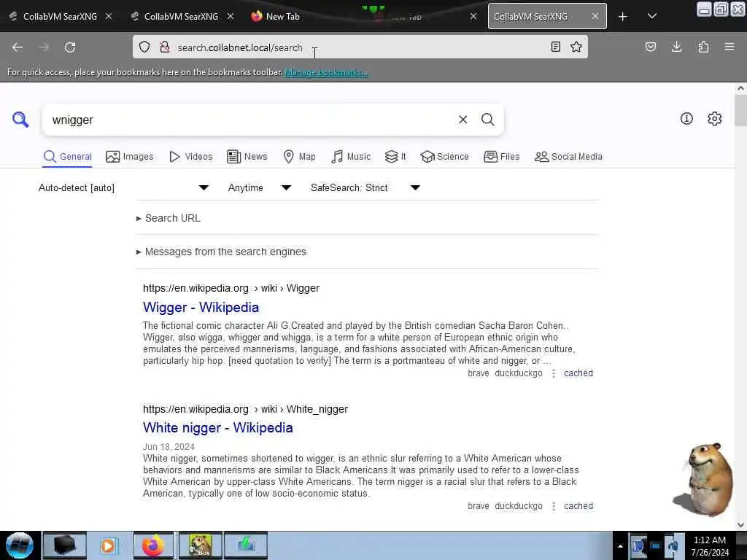Screen dimensions: 747x560
Task: Click the browser address bar
Action: [x=360, y=47]
